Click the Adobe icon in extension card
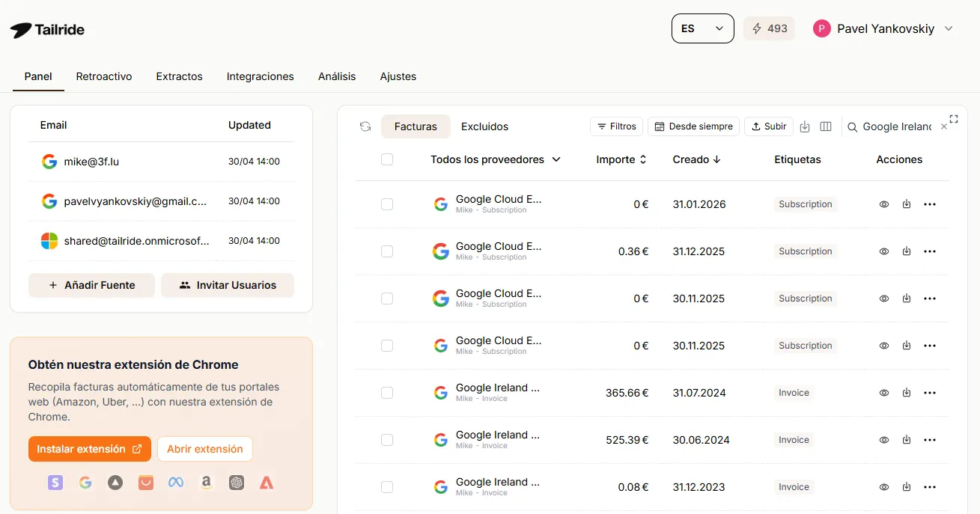Screen dimensions: 980x514 pos(267,483)
